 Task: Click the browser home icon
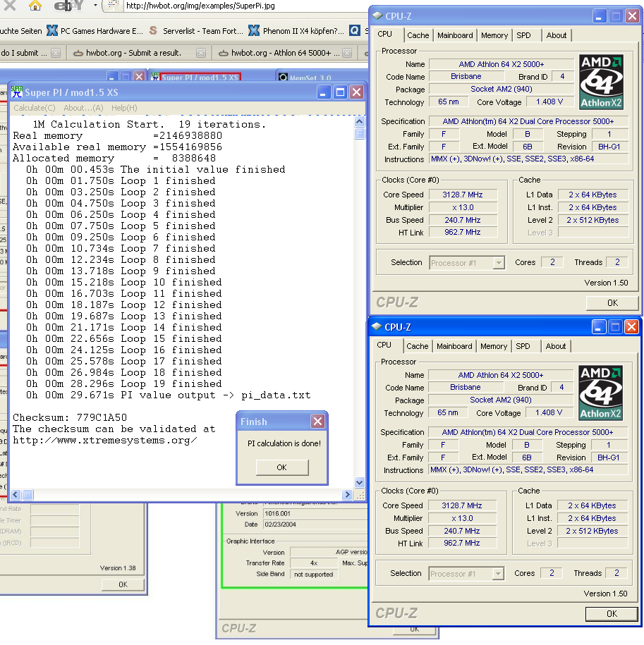coord(35,5)
